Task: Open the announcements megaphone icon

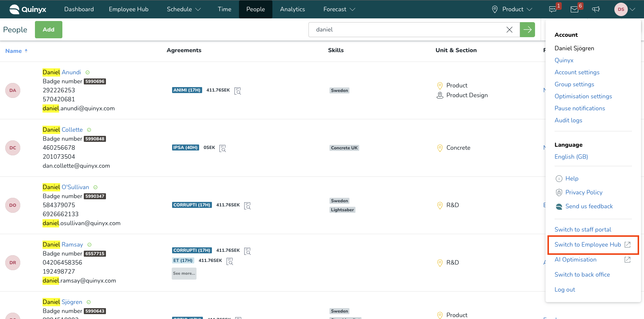Action: [x=596, y=9]
